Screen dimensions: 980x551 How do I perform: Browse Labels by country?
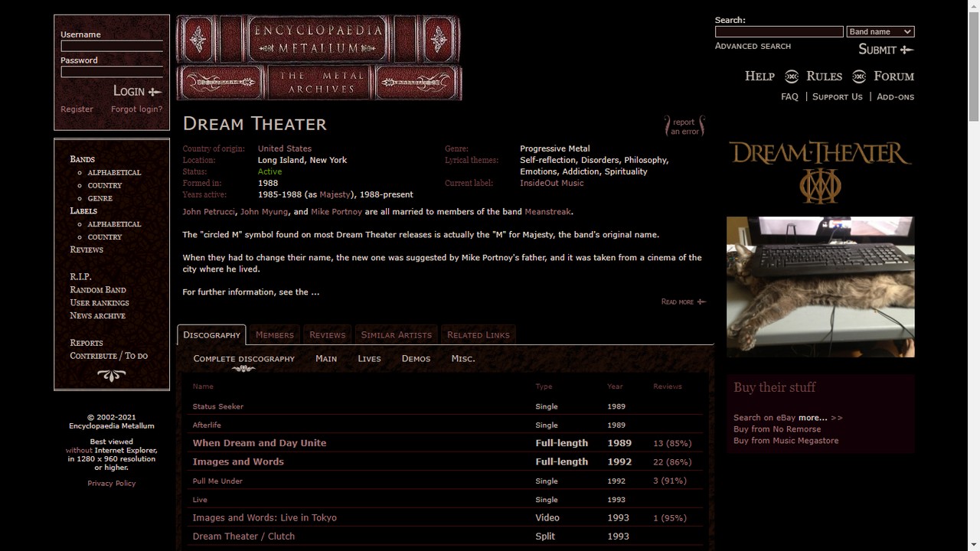105,237
